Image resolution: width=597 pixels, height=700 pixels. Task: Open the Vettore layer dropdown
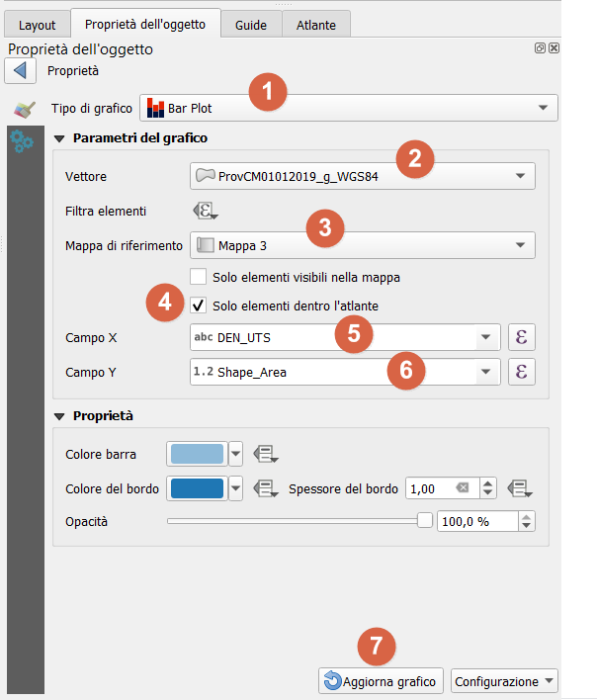(x=362, y=176)
